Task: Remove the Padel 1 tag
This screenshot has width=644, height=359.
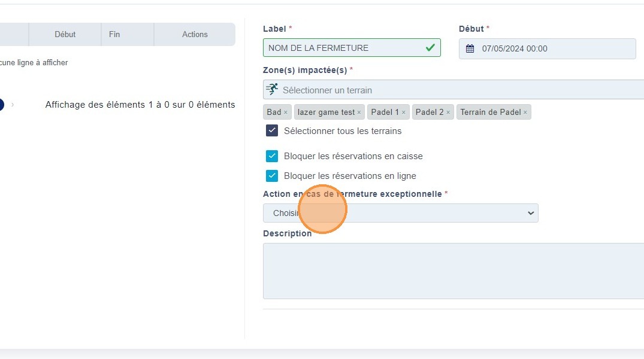Action: (x=403, y=112)
